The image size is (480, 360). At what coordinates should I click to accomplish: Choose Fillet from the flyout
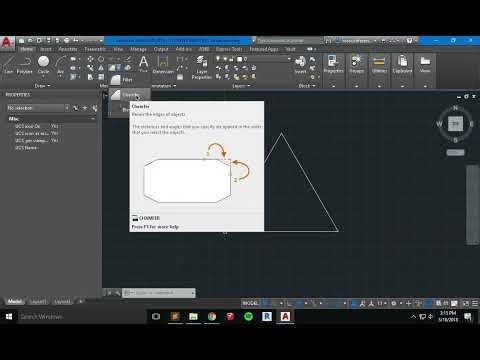coord(129,80)
